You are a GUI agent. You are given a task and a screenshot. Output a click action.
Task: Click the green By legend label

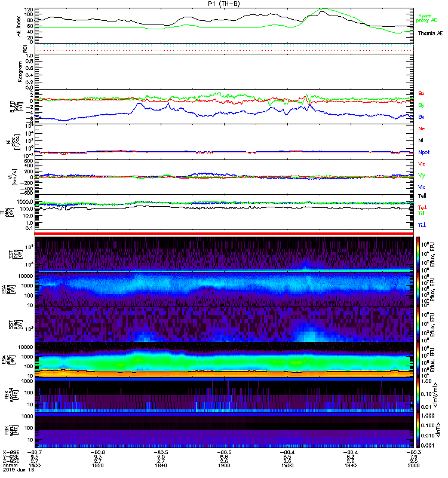coord(421,106)
